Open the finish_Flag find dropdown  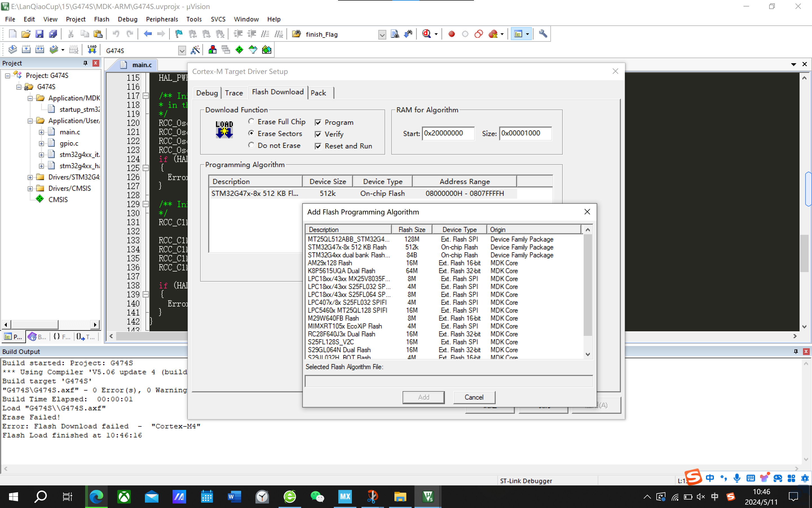382,34
